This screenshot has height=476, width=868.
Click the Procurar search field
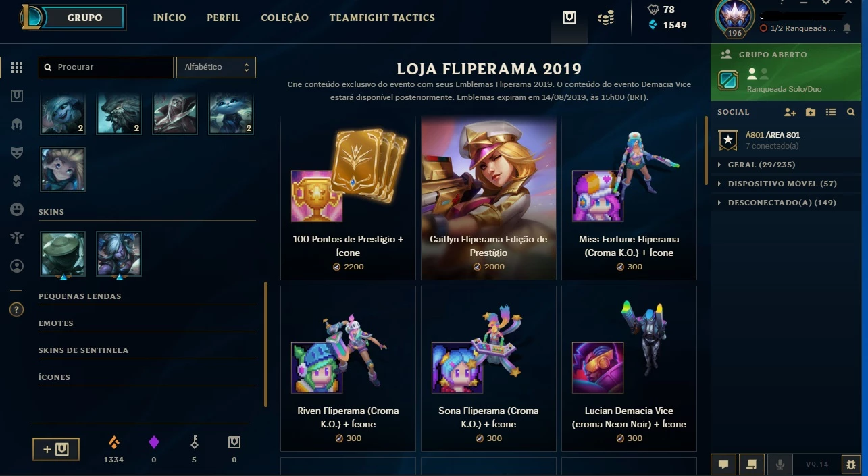pos(106,67)
